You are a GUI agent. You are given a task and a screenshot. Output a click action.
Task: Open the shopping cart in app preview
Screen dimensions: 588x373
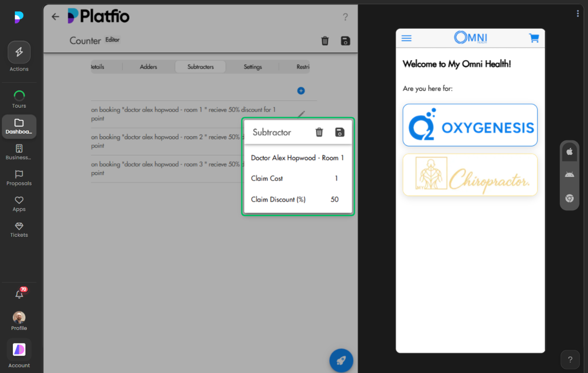[x=534, y=38]
